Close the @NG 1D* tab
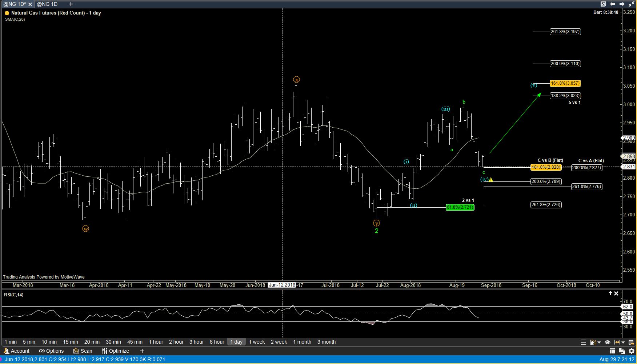Screen dimensions: 637x364 30,4
